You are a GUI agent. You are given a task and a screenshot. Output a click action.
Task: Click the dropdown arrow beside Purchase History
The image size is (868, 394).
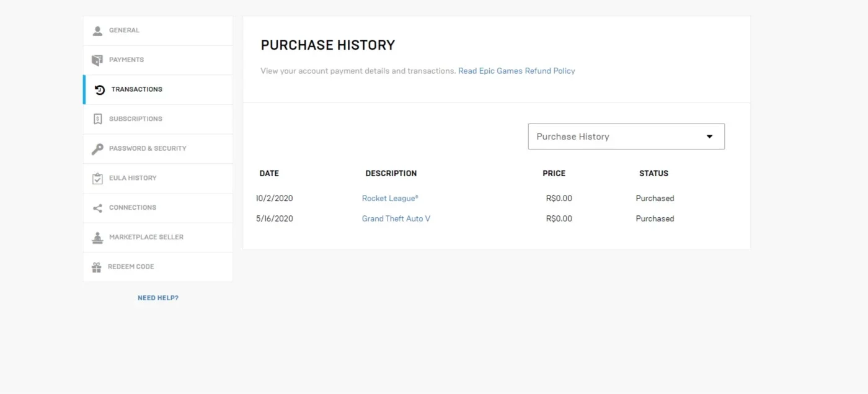pos(710,137)
